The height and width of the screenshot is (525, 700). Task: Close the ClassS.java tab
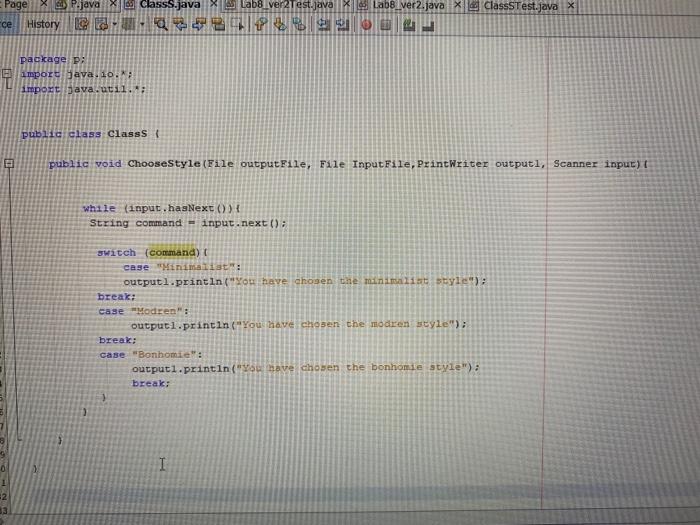pyautogui.click(x=214, y=4)
